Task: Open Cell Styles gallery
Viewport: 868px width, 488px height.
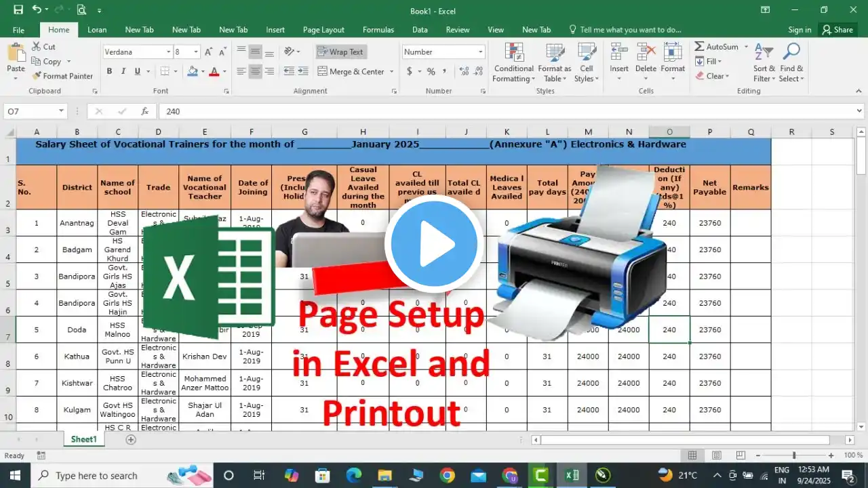Action: coord(587,62)
